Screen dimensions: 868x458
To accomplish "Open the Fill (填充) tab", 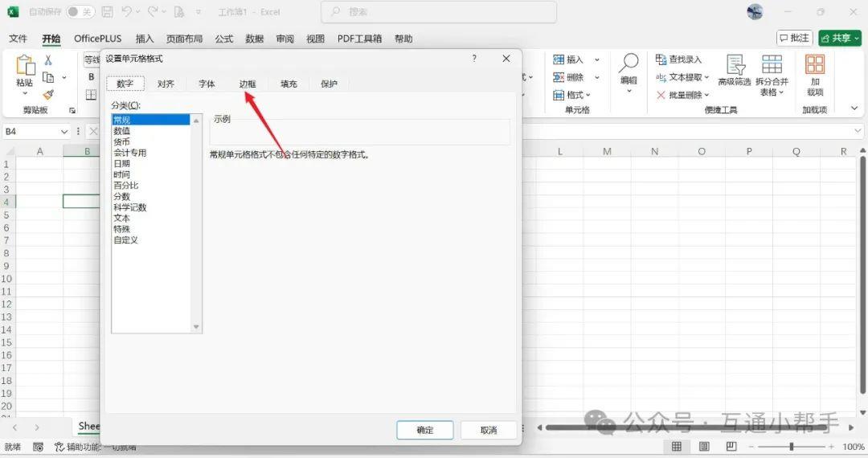I will [x=289, y=84].
